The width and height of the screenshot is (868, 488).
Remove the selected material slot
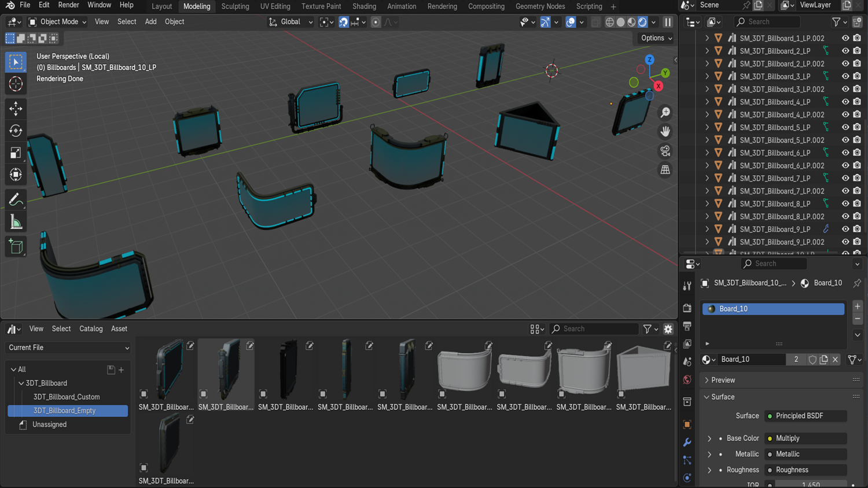click(x=858, y=319)
